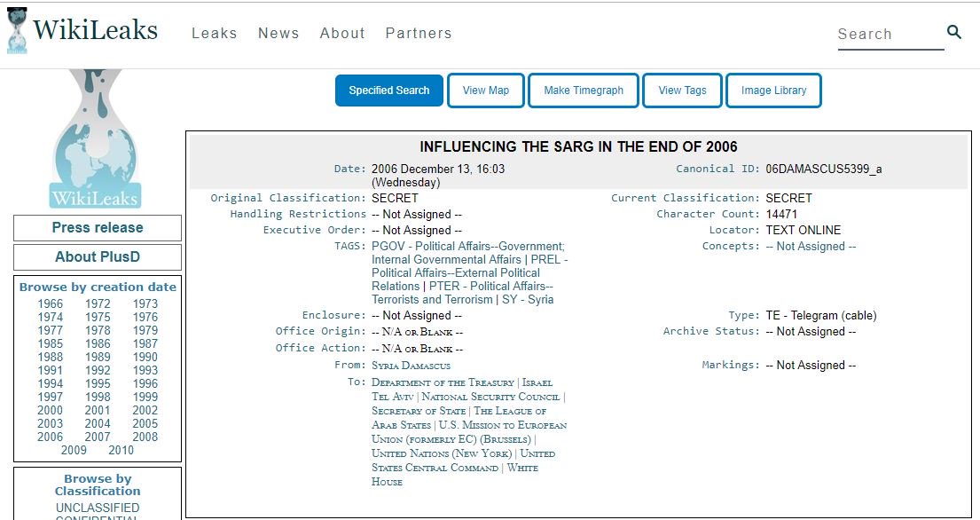Click the TE - Telegram (cable) type value

pos(821,316)
